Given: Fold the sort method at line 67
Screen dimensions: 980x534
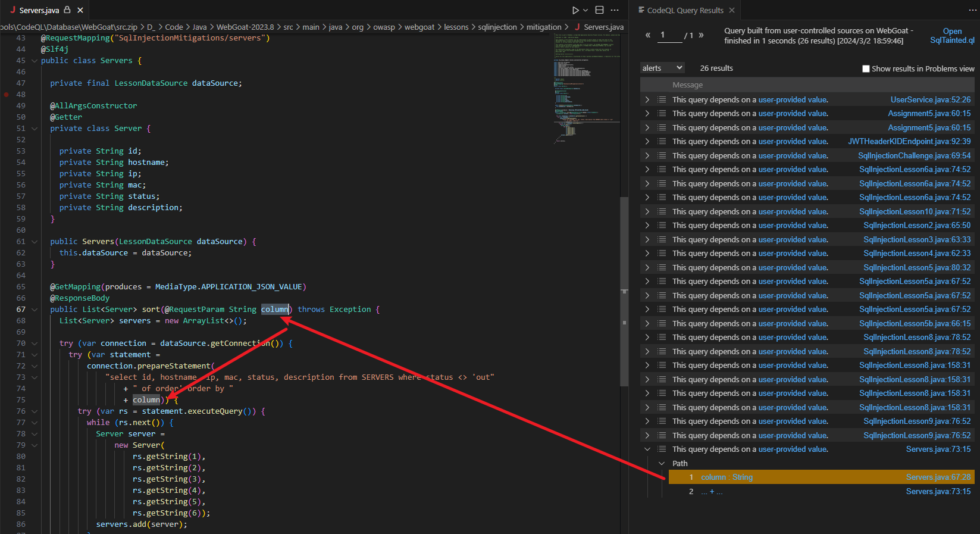Looking at the screenshot, I should coord(35,310).
